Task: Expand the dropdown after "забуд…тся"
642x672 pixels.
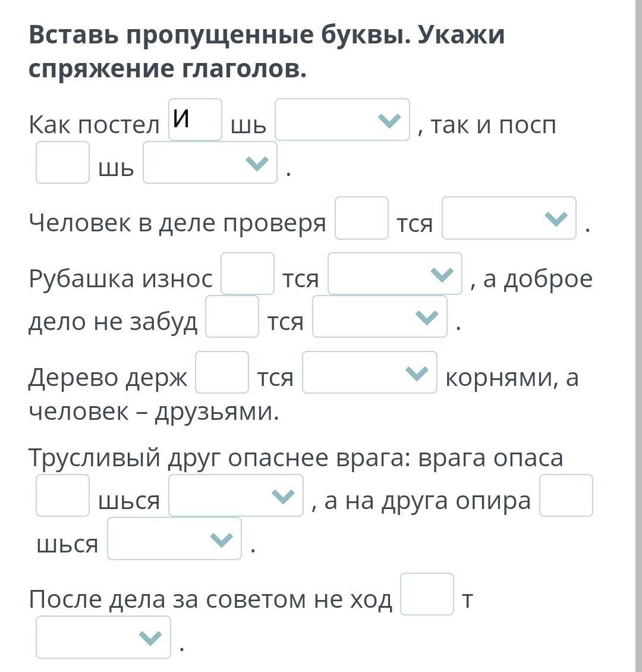Action: [x=380, y=316]
